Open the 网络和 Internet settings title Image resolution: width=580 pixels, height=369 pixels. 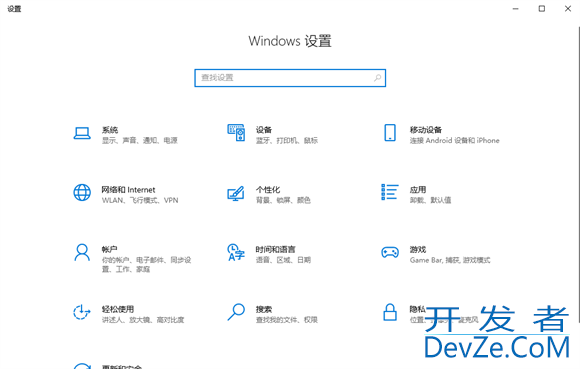click(128, 190)
